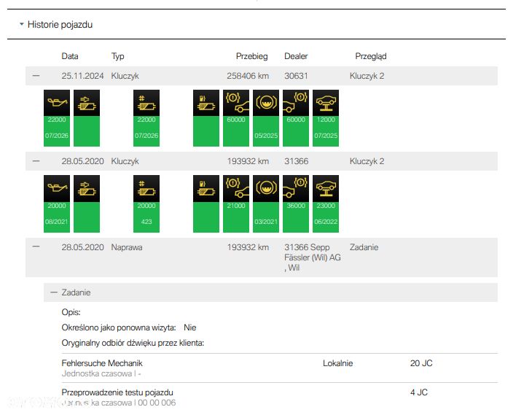Click the Naprawa type label
Viewport: 532px width, 415px height.
[127, 247]
